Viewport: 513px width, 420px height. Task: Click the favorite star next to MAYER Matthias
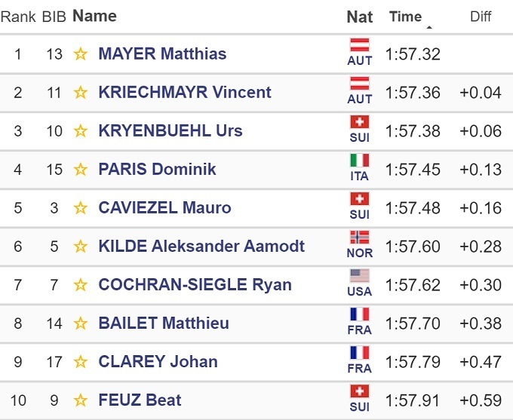coord(80,54)
